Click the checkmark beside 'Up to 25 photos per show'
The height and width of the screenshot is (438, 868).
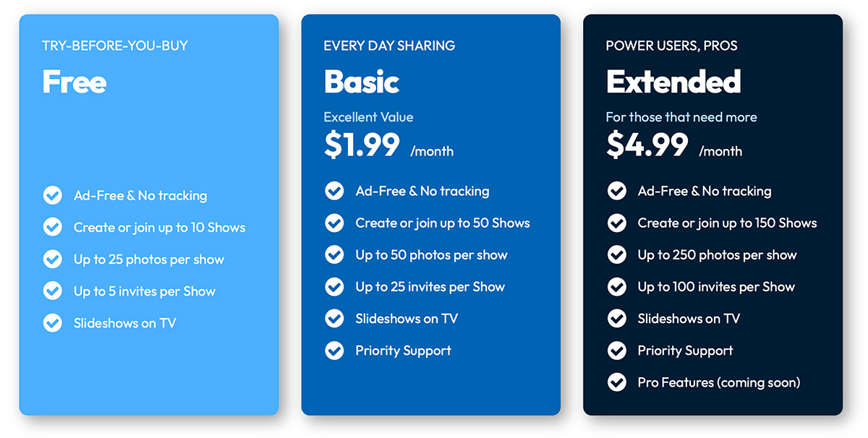coord(53,259)
